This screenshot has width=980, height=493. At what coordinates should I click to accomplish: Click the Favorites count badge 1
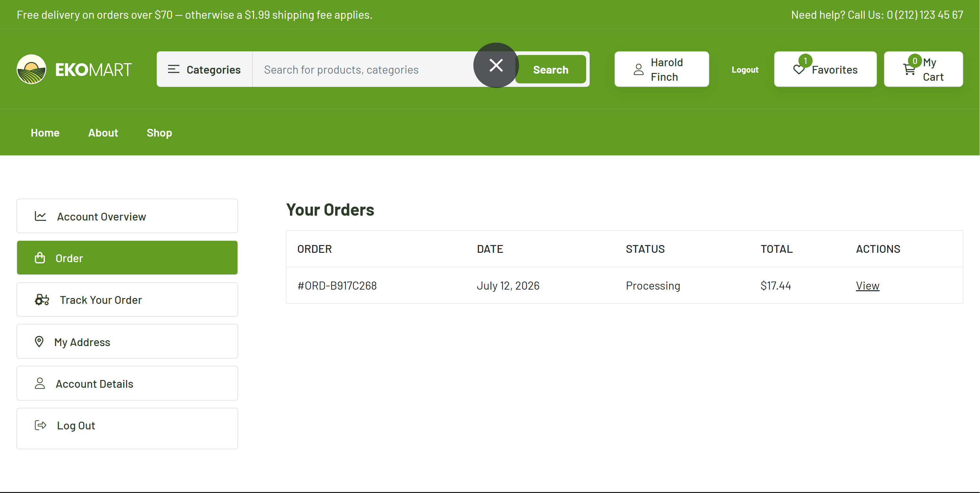pos(805,60)
